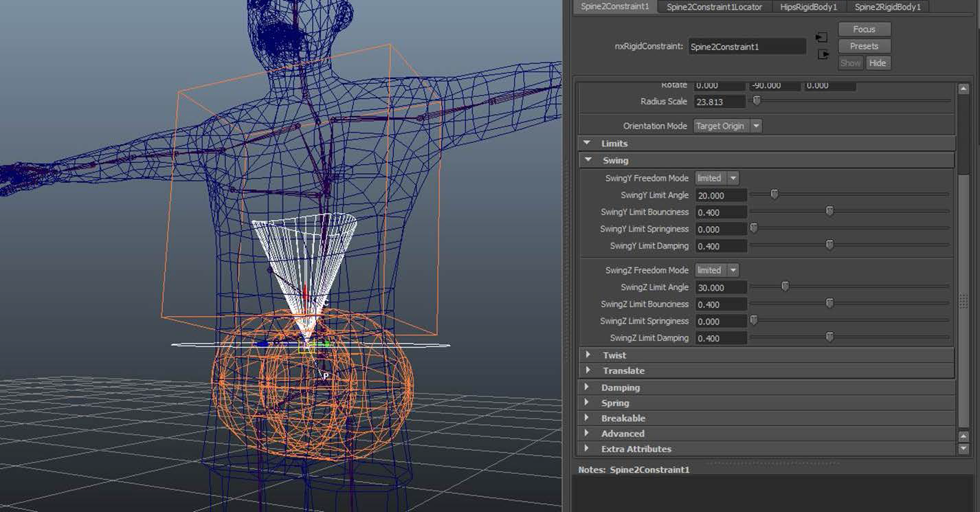Click the SwingY Limit Angle value field
Screen dimensions: 980x512
coord(721,195)
